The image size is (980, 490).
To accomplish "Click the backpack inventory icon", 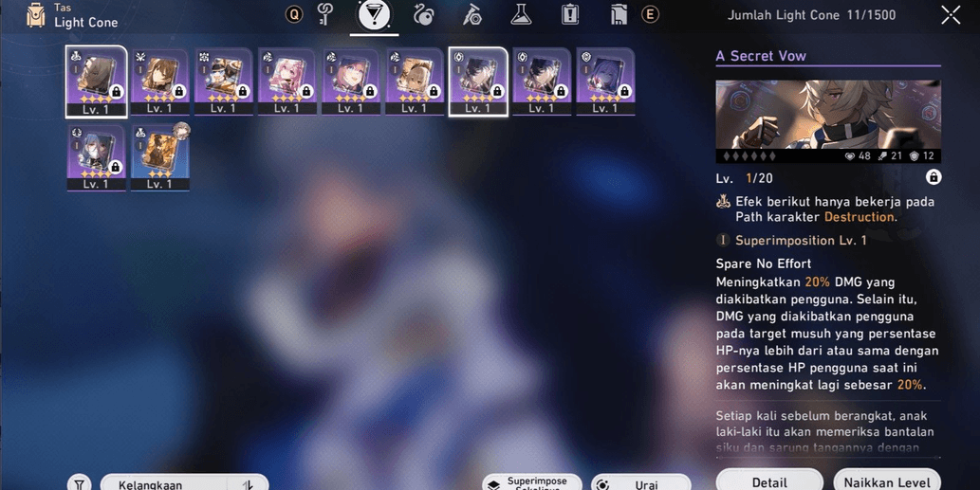I will tap(36, 15).
